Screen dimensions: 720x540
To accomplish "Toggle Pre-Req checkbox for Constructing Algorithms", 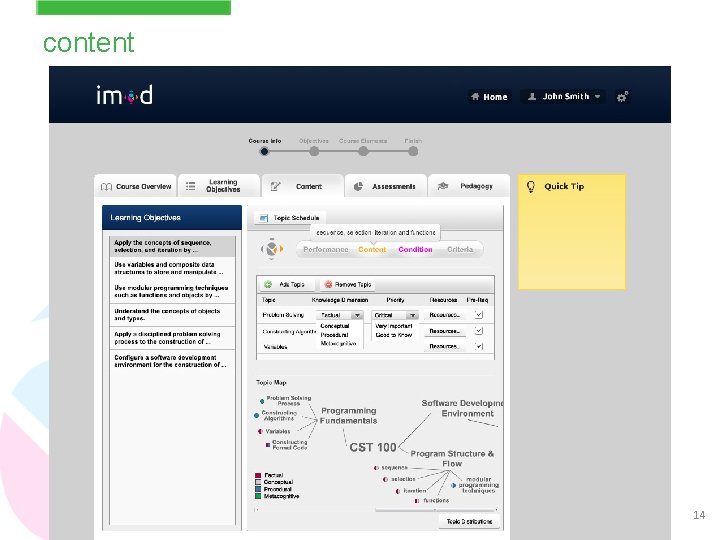I will click(x=478, y=331).
